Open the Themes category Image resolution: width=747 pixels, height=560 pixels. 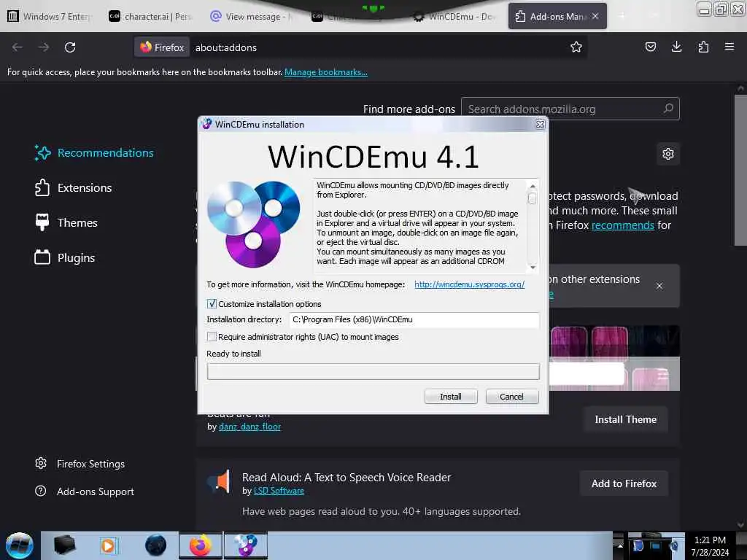point(66,222)
